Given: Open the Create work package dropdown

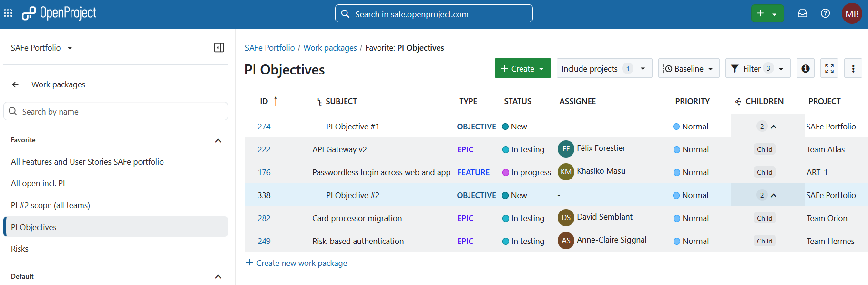Looking at the screenshot, I should (x=523, y=68).
